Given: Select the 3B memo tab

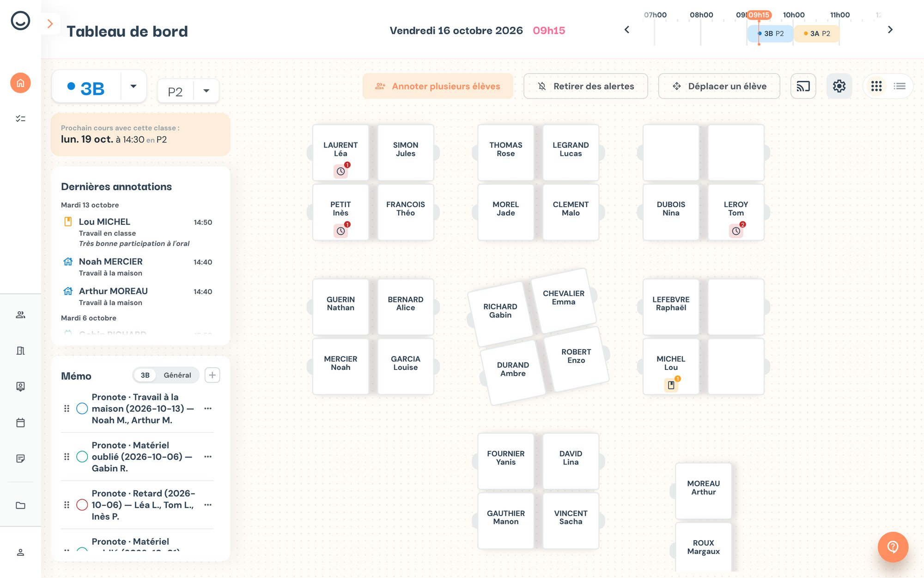Looking at the screenshot, I should click(145, 375).
